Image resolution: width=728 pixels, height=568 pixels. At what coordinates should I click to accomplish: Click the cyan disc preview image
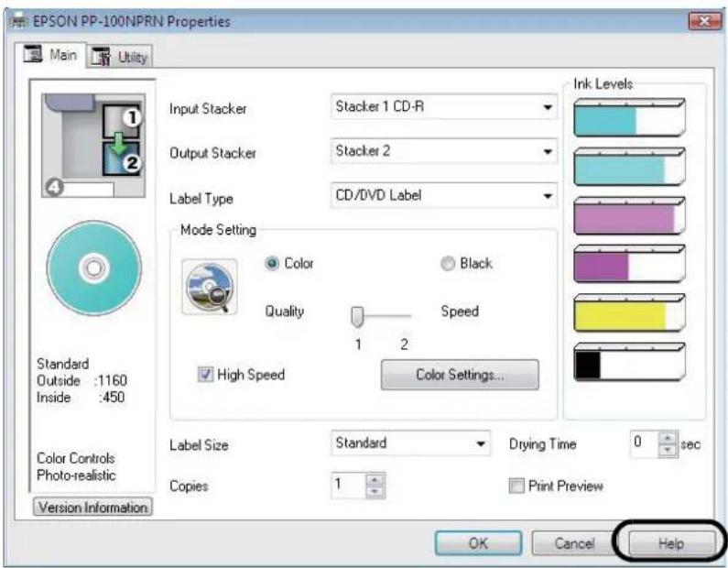[x=94, y=268]
